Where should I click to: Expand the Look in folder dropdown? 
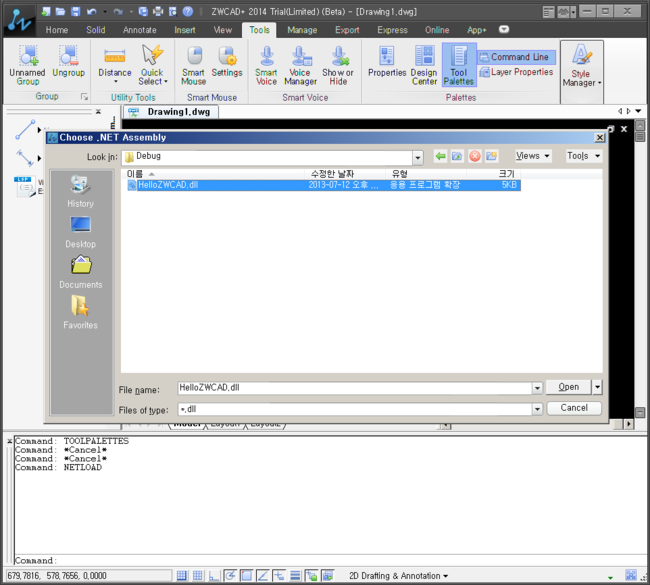[417, 158]
